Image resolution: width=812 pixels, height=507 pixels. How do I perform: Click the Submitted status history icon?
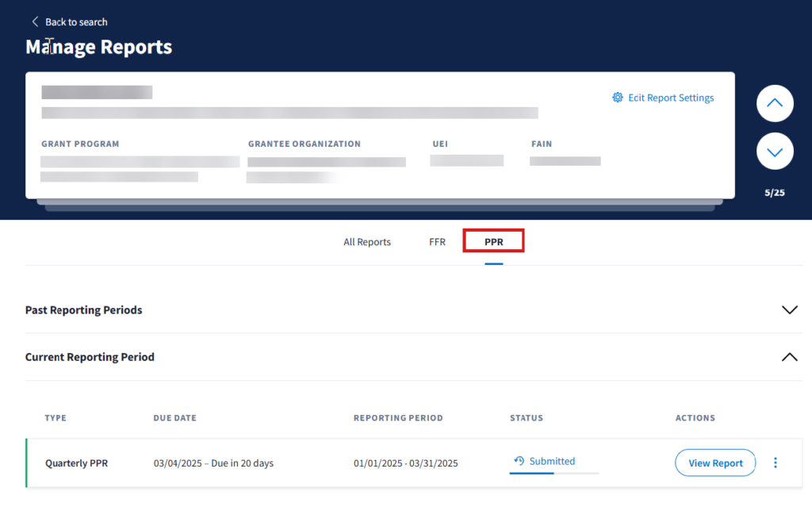pos(519,461)
